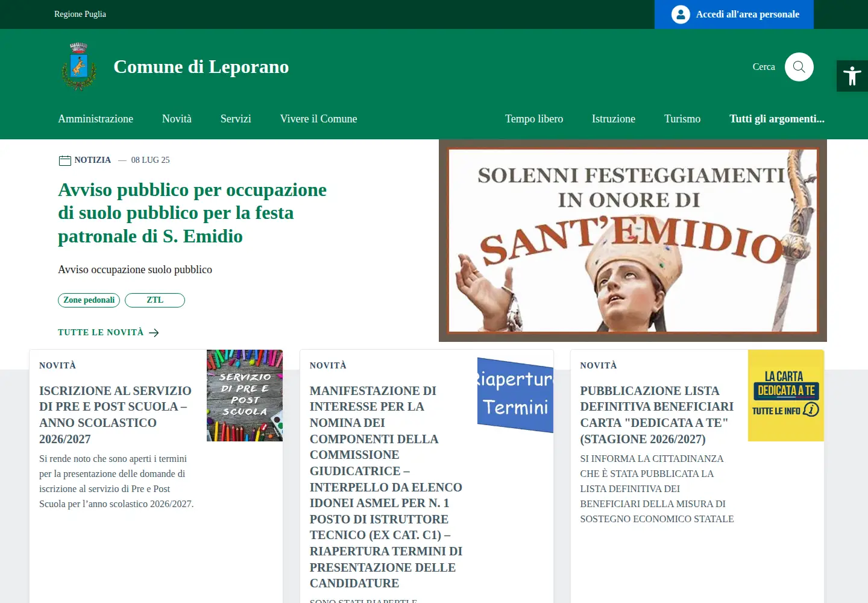The height and width of the screenshot is (603, 868).
Task: Follow the Regione Puglia link
Action: click(80, 14)
